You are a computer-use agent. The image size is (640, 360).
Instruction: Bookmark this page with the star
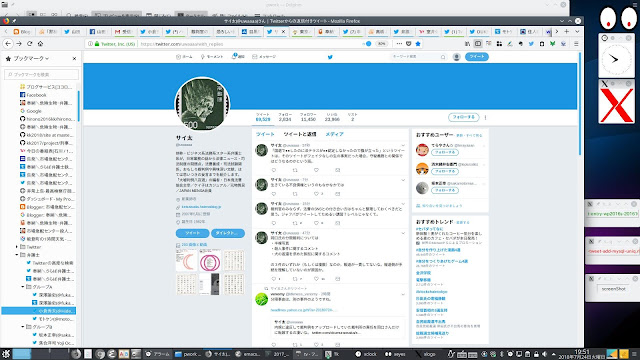[418, 44]
